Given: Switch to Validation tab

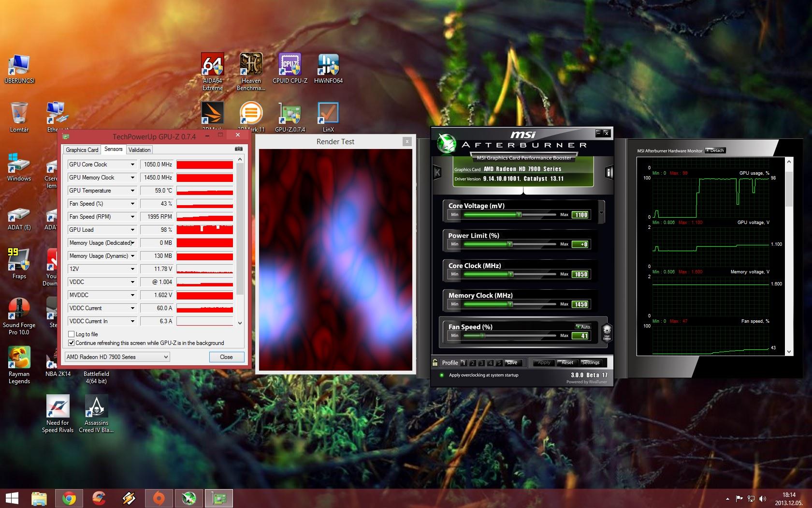Looking at the screenshot, I should (x=140, y=150).
